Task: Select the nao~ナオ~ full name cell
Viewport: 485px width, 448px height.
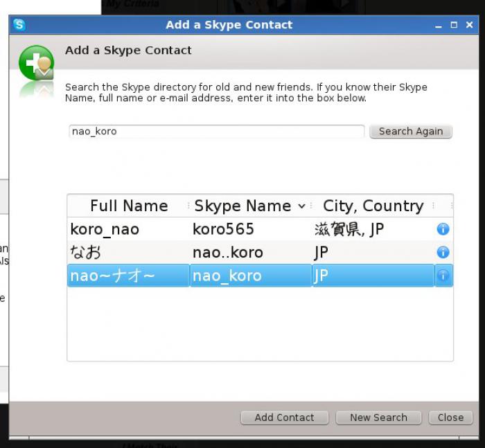Action: [x=128, y=276]
